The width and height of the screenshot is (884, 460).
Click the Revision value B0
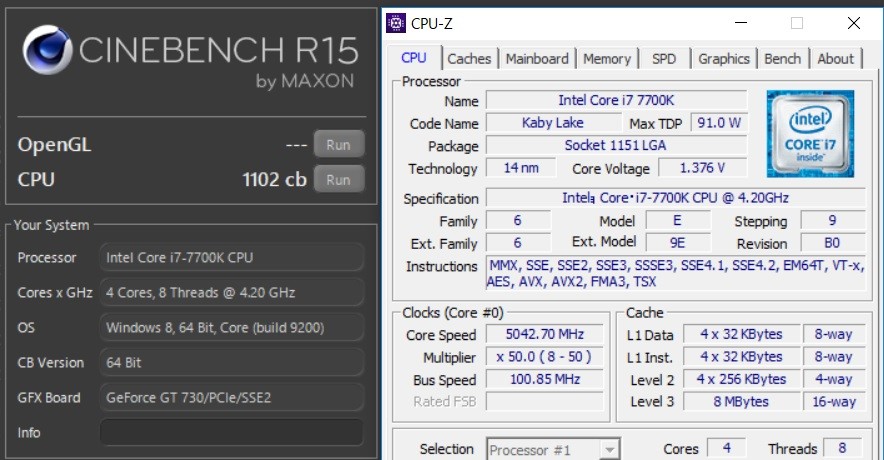coord(833,243)
